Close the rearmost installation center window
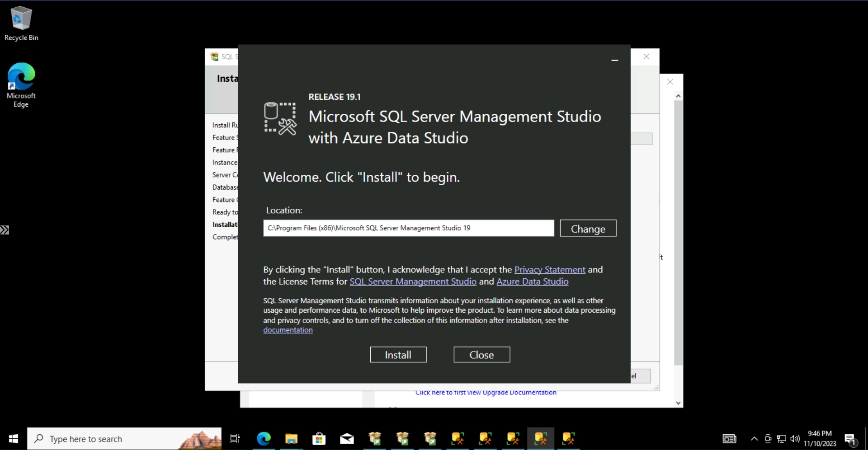868x450 pixels. tap(670, 82)
